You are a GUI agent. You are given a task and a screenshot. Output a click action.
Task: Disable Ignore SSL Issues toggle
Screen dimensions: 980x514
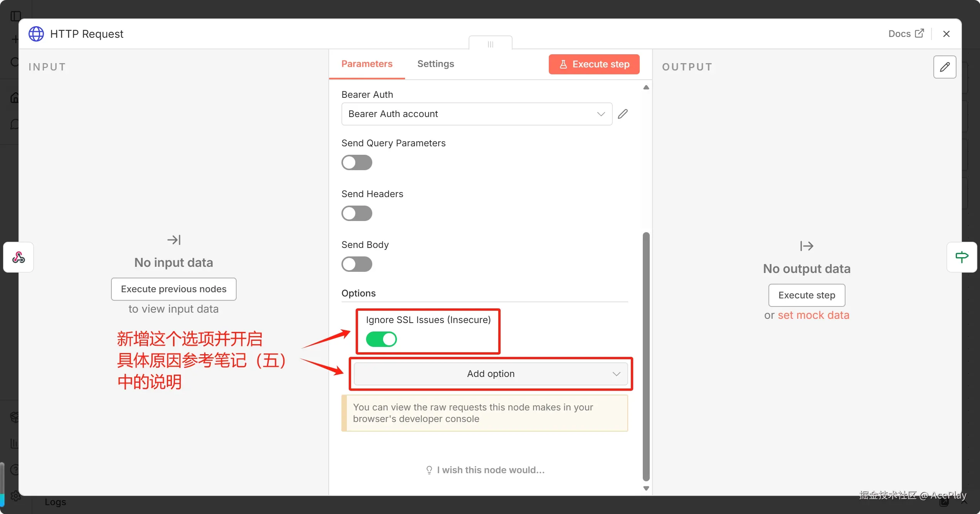click(x=381, y=339)
